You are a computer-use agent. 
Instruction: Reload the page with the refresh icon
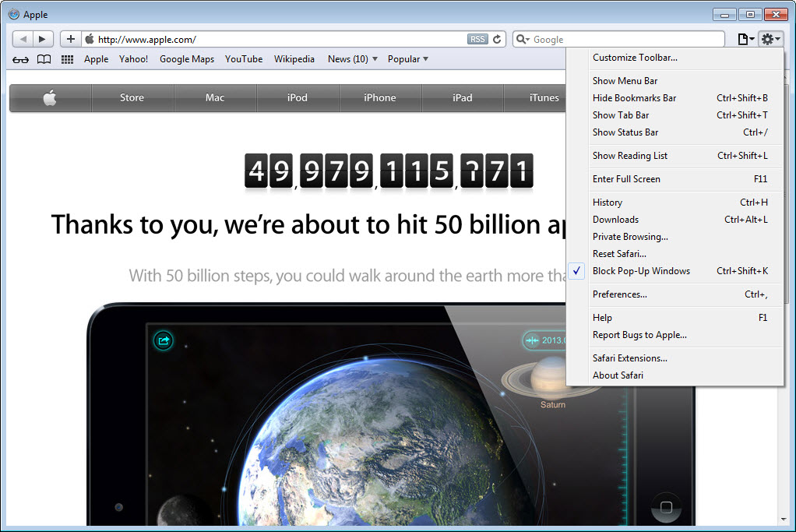(497, 39)
